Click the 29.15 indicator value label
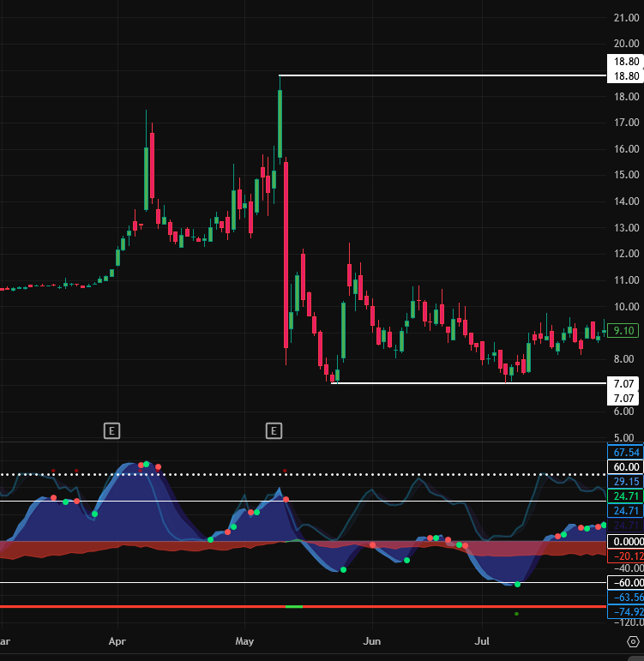The image size is (644, 661). pos(625,482)
